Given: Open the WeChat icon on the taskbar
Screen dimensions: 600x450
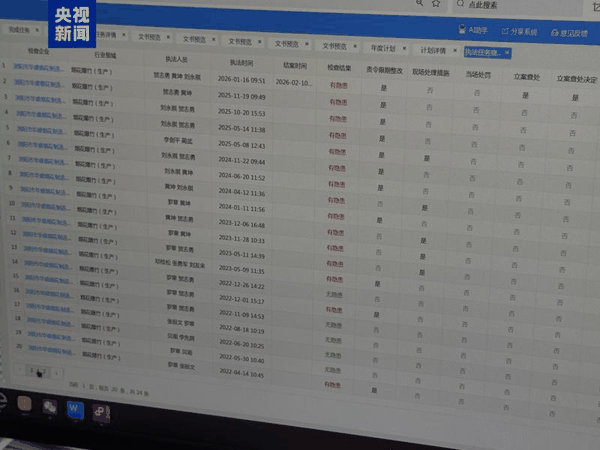Looking at the screenshot, I should tap(50, 407).
